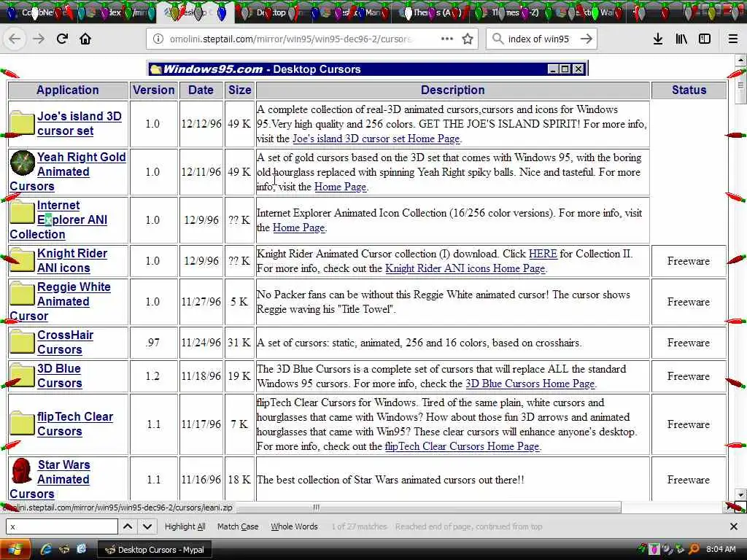Open Joe's island 3D cursor set link

point(80,123)
